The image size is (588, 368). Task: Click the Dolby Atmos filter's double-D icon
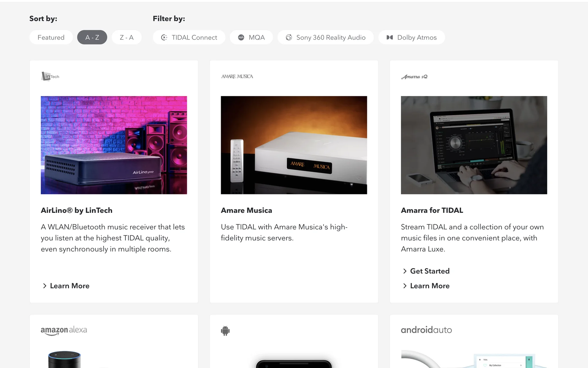pyautogui.click(x=390, y=37)
